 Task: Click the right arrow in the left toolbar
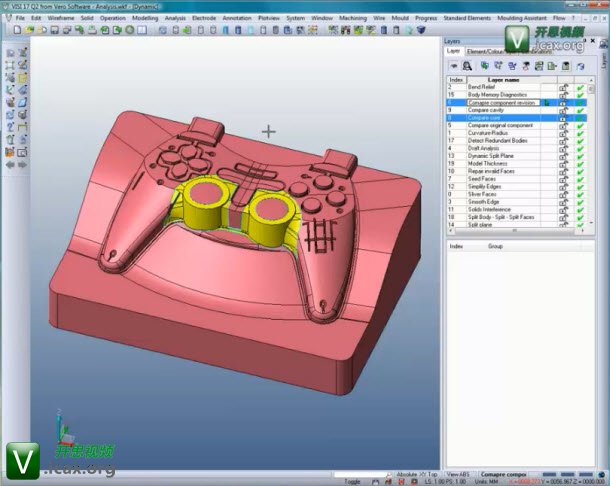[23, 165]
